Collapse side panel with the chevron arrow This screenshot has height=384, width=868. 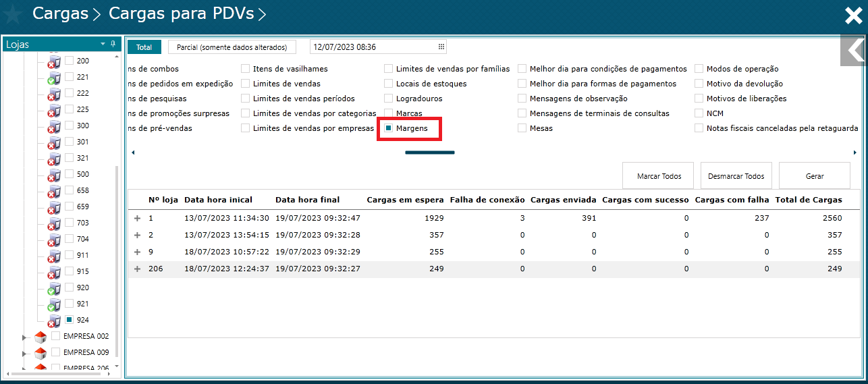[x=854, y=51]
